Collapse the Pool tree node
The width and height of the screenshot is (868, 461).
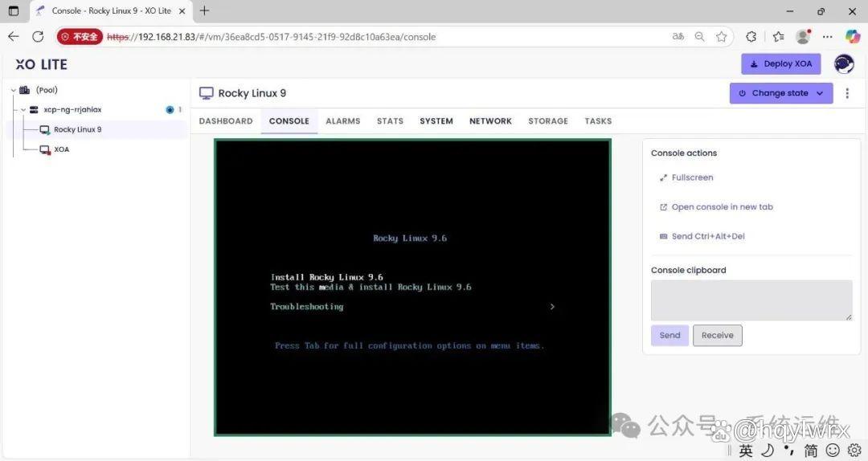pos(14,90)
